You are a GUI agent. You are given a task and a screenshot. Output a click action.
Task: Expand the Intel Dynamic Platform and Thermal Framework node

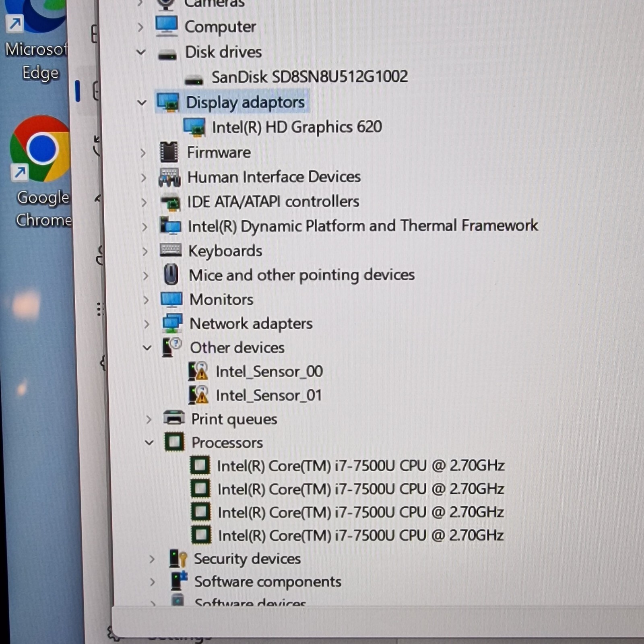145,227
